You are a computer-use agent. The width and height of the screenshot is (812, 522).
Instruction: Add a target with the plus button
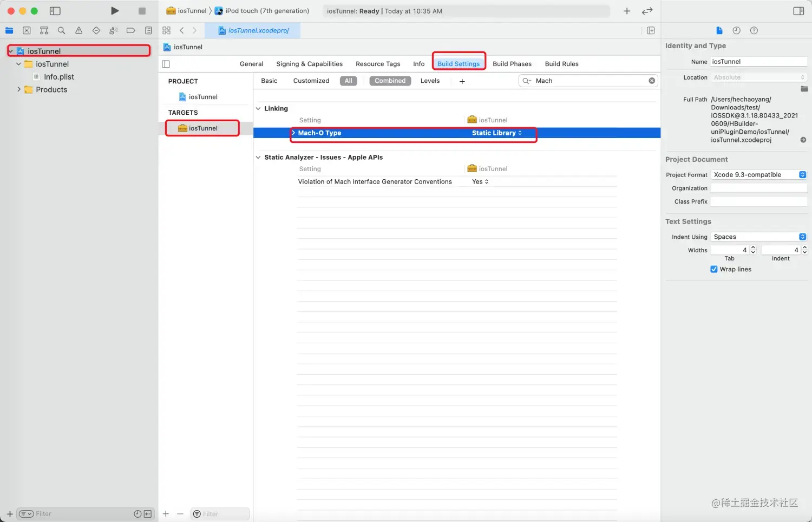[166, 514]
